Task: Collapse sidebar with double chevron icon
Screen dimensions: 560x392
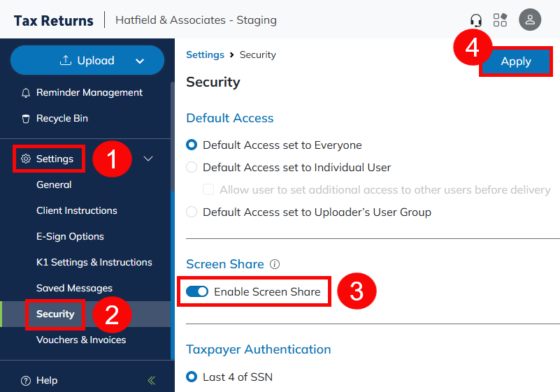Action: click(152, 380)
